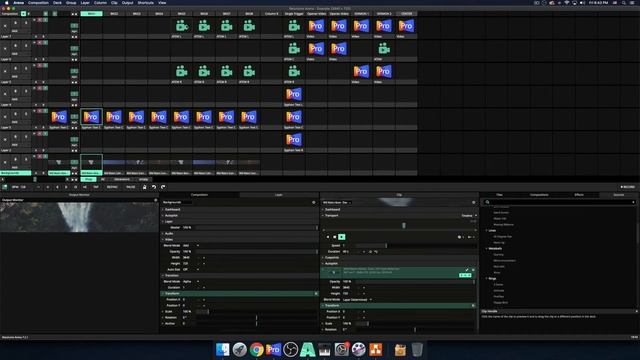Switch to the Layer tab beside Composition
This screenshot has width=640, height=360.
tap(279, 195)
